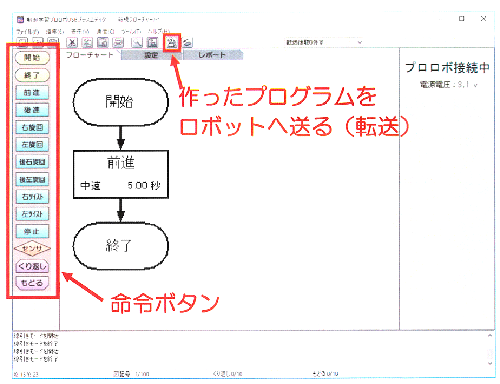Click the 開始 rounded command button

coord(32,57)
